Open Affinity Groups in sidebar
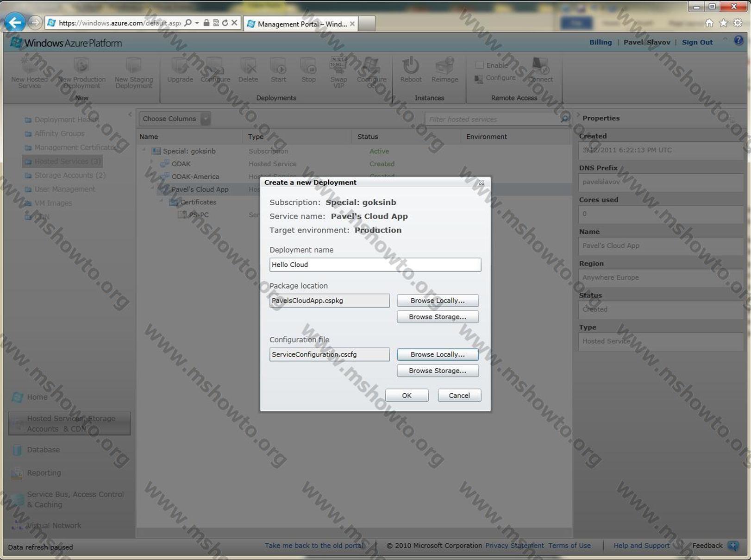 [x=55, y=133]
